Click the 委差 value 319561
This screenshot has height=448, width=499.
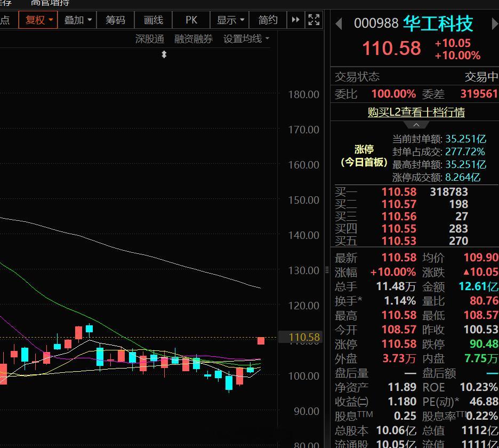click(x=479, y=94)
